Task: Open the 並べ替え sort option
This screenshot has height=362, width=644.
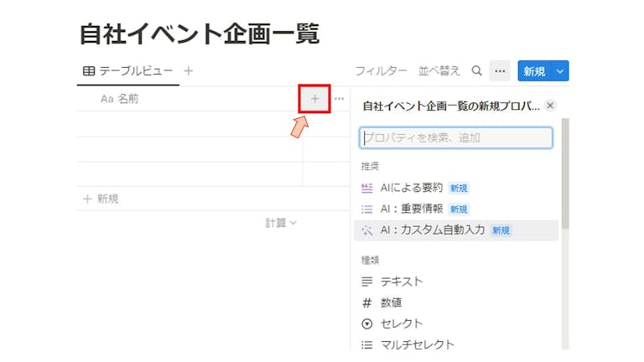Action: click(439, 71)
